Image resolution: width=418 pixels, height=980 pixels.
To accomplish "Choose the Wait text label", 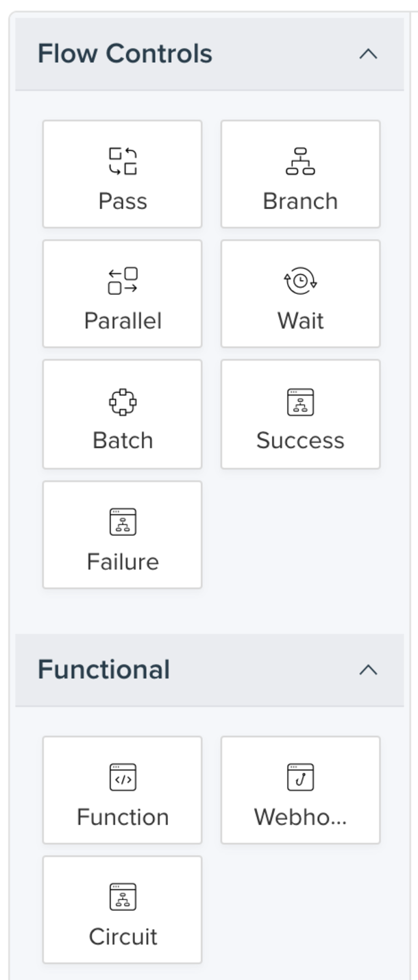I will (300, 321).
